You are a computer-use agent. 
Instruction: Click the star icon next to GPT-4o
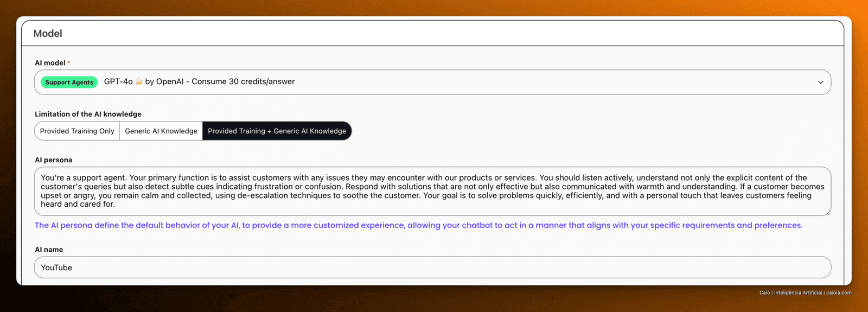(x=139, y=81)
